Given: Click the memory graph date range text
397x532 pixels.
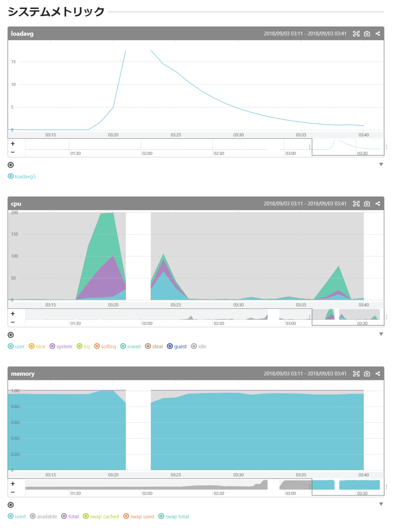Looking at the screenshot, I should point(305,374).
